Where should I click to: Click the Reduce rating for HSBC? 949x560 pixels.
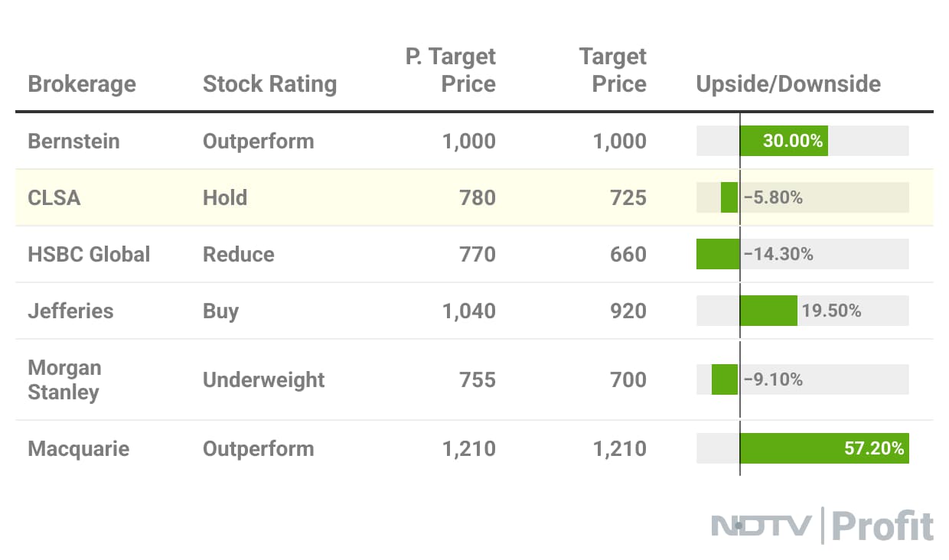(238, 254)
